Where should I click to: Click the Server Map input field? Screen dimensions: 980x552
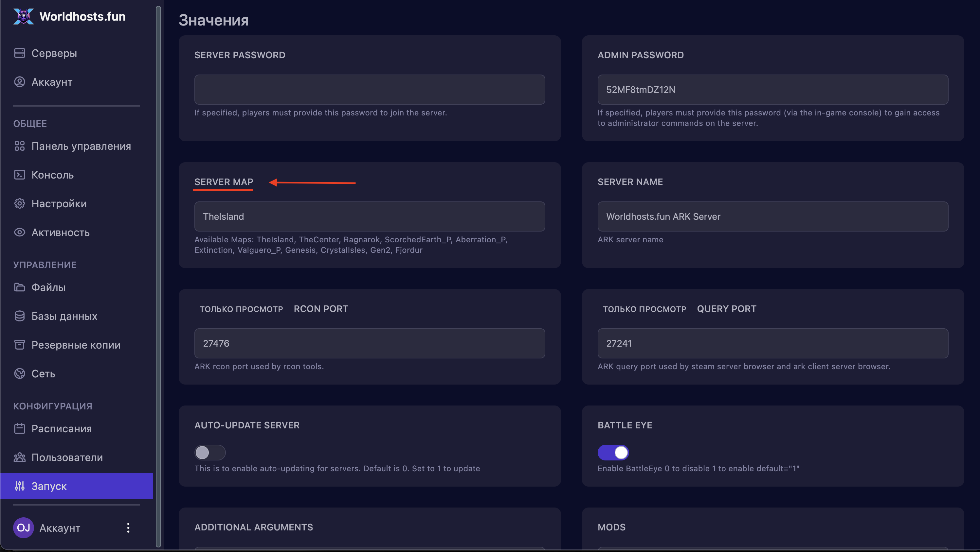[x=370, y=216]
